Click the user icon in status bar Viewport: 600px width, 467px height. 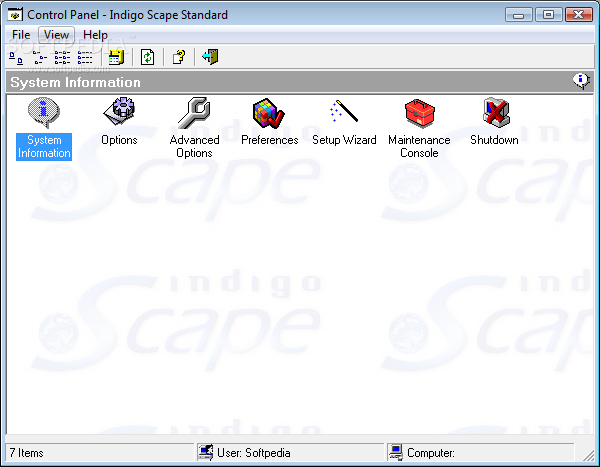[205, 452]
